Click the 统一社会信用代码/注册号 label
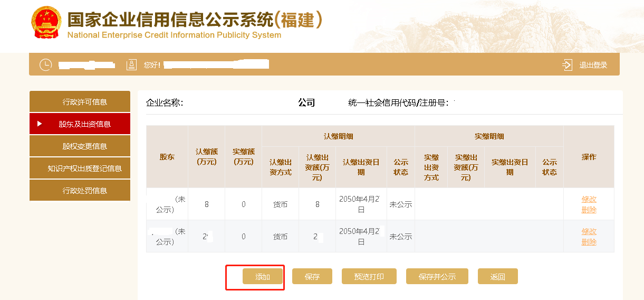 [399, 102]
